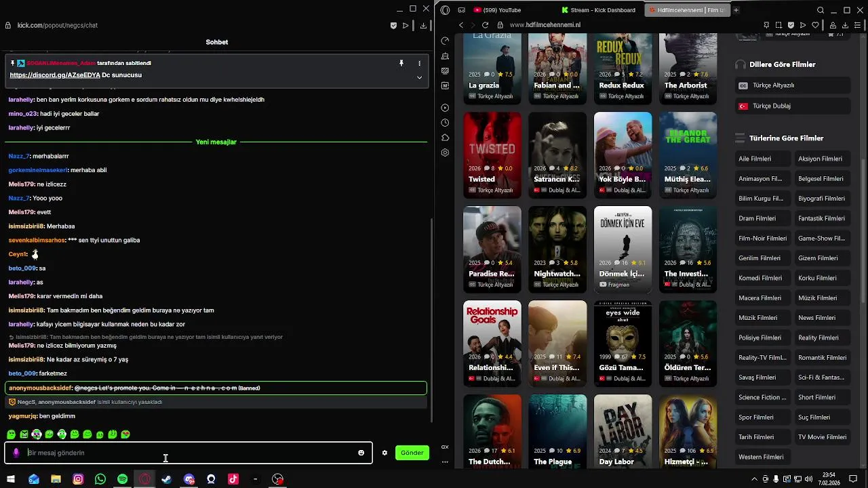Open the sidebar three-dot setup menu

pyautogui.click(x=445, y=462)
